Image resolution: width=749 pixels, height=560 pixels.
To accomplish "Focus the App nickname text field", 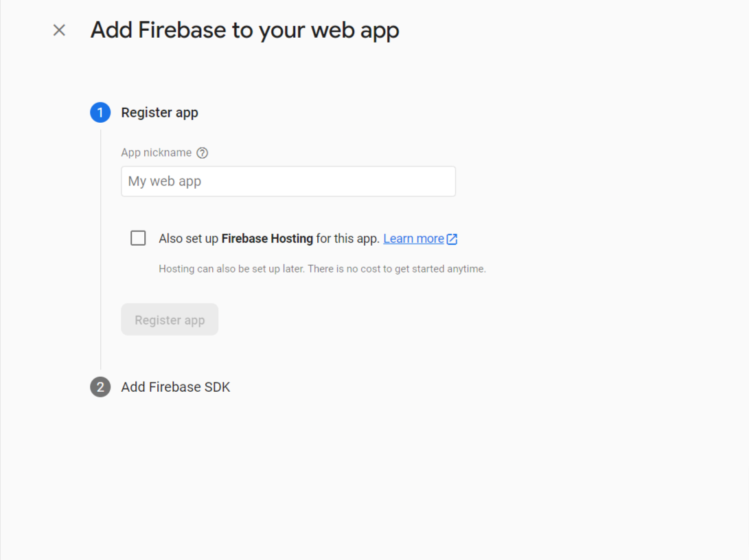I will click(x=288, y=182).
